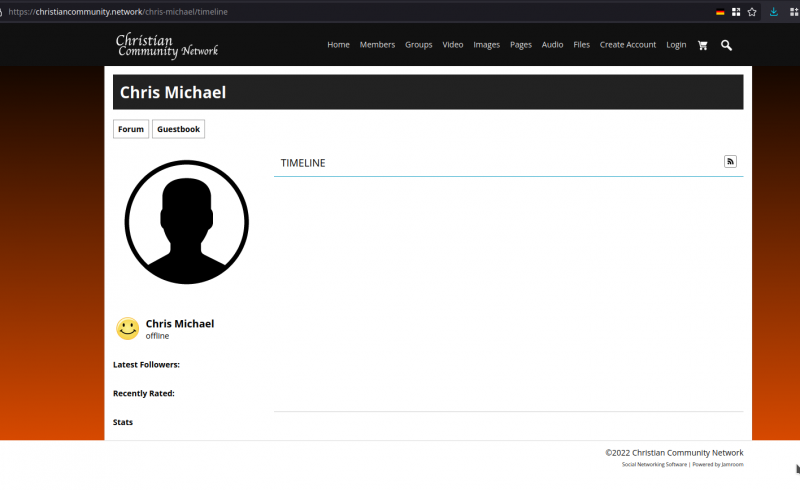Click the Create Account link
This screenshot has width=800, height=490.
627,45
